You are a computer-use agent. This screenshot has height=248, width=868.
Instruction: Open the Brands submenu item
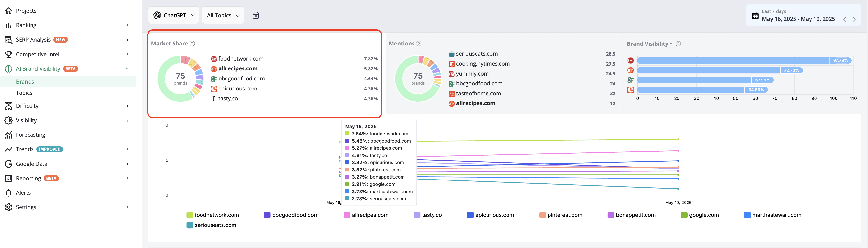(x=68, y=82)
